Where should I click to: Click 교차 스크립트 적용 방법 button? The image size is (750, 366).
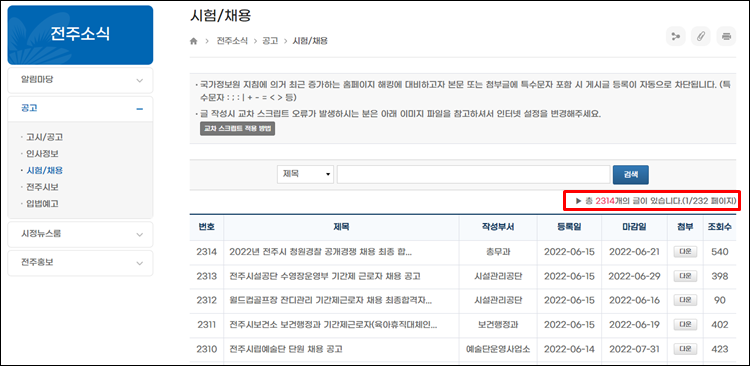point(237,129)
